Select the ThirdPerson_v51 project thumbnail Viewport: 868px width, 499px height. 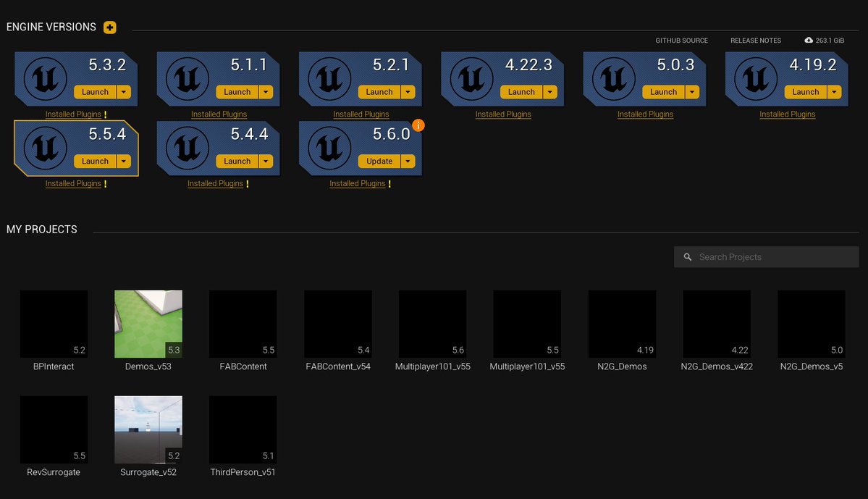click(x=243, y=429)
